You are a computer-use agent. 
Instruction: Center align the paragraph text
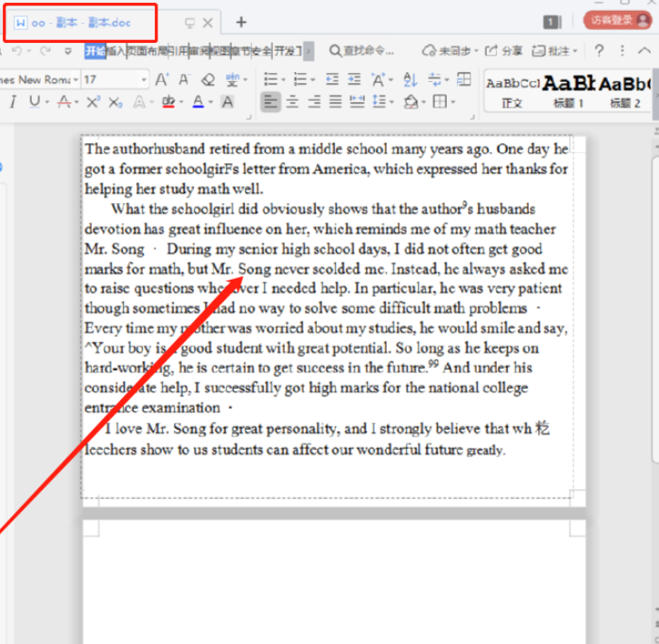[292, 102]
